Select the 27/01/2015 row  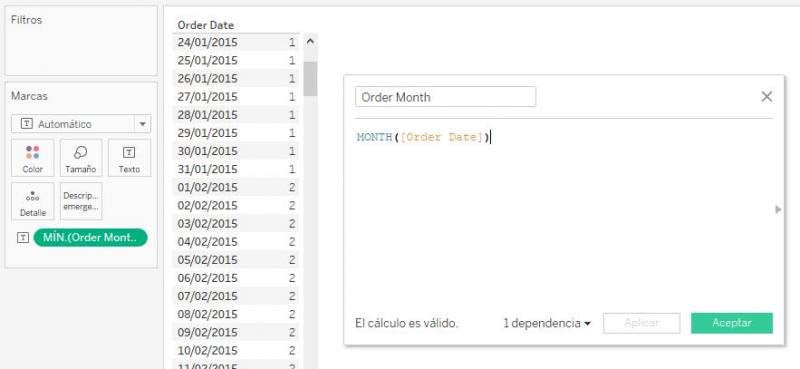(x=236, y=96)
